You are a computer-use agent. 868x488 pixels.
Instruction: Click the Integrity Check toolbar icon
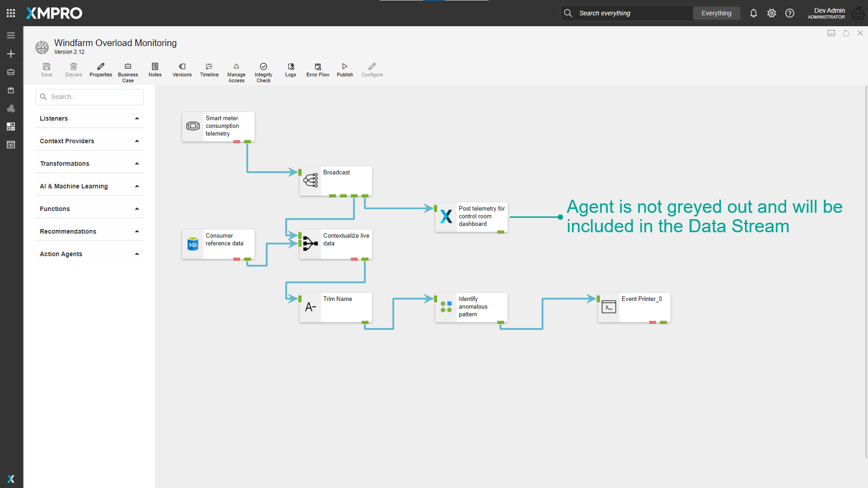coord(263,72)
